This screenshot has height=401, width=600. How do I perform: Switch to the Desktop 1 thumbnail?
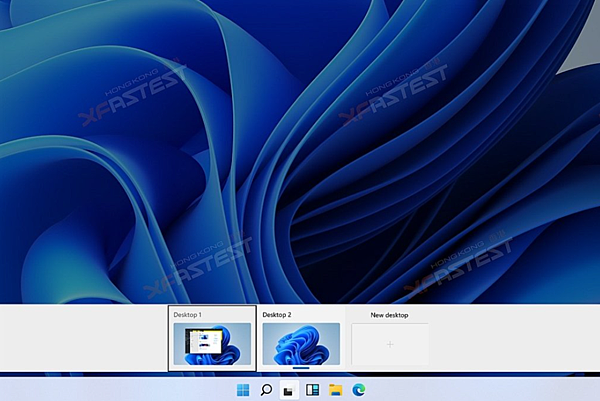tap(212, 345)
